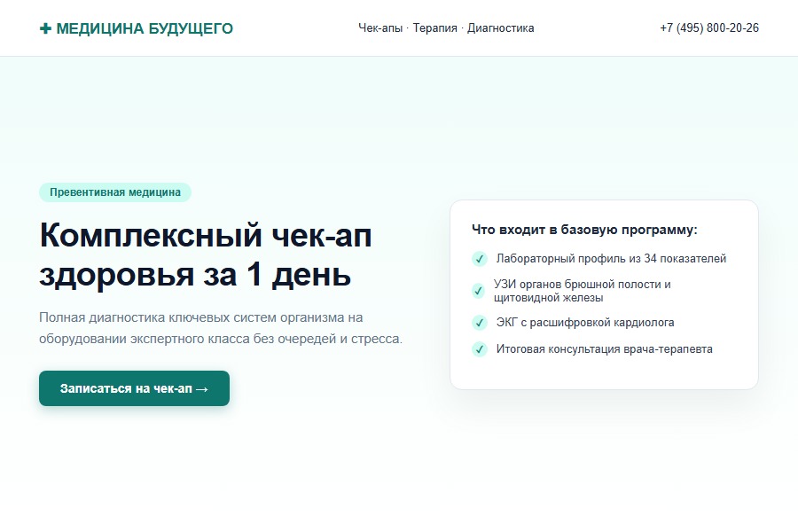Viewport: 798px width, 532px height.
Task: Click check icon beside ЭКГ с расшифровкой
Action: click(x=480, y=323)
